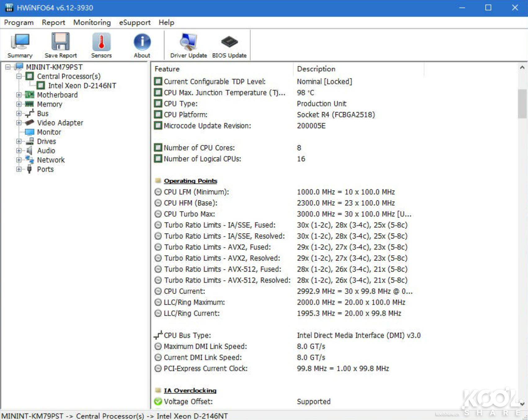Expand the Bus node
528x420 pixels.
tap(19, 113)
